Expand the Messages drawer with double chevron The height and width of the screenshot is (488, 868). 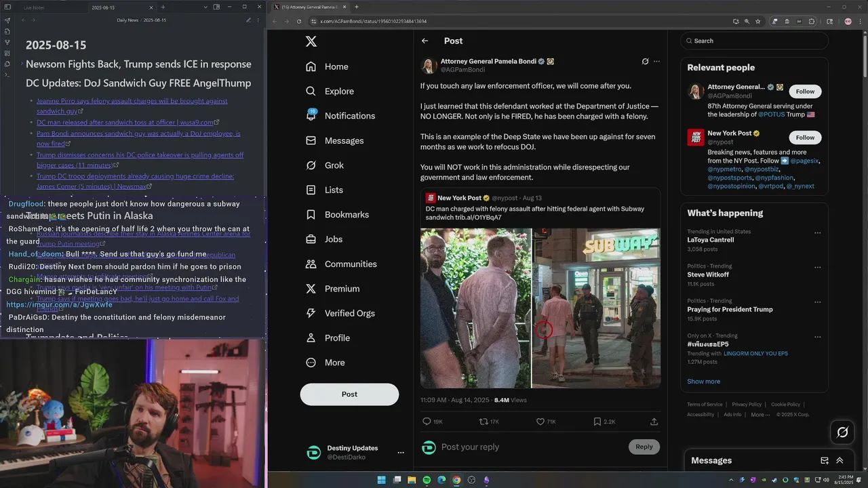coord(840,460)
